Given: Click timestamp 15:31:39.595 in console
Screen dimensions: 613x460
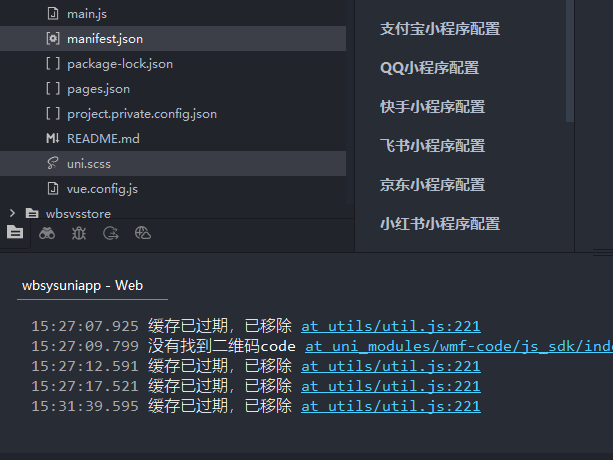Looking at the screenshot, I should click(85, 406).
